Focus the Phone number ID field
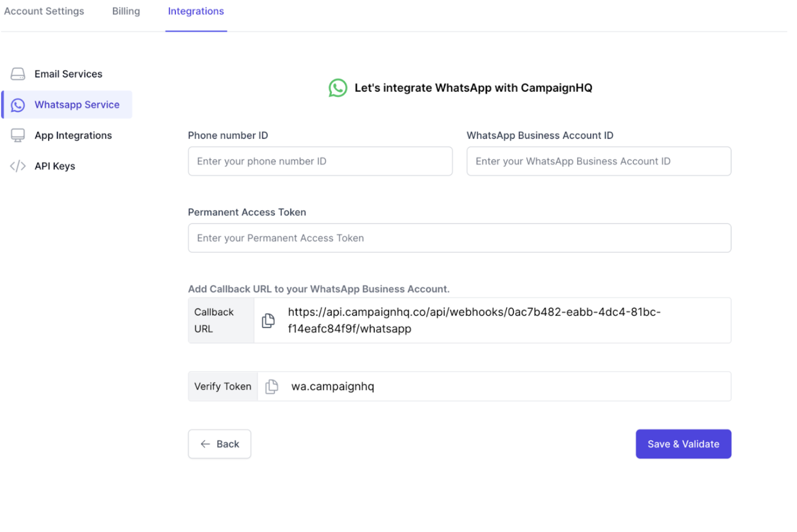 pyautogui.click(x=320, y=161)
